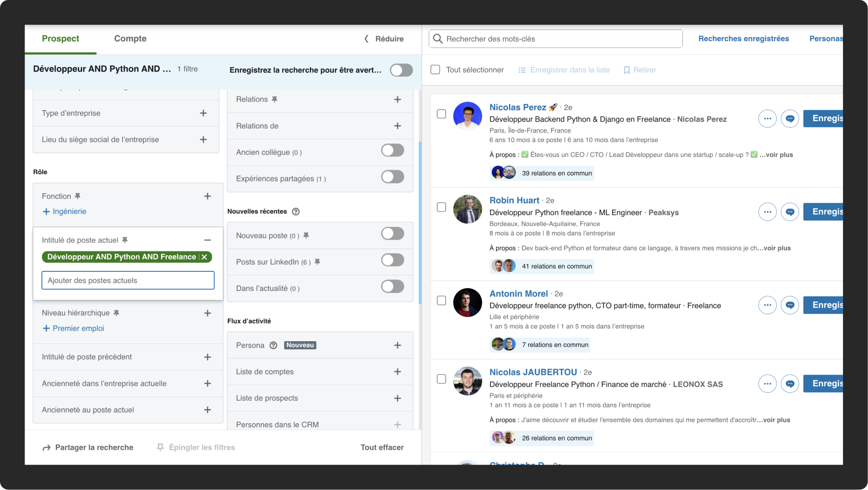Add the suggested Ingénierie function

click(x=64, y=211)
